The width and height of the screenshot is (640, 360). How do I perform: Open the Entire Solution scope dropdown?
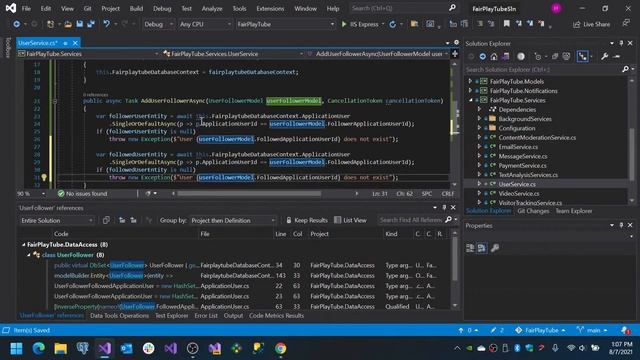57,220
